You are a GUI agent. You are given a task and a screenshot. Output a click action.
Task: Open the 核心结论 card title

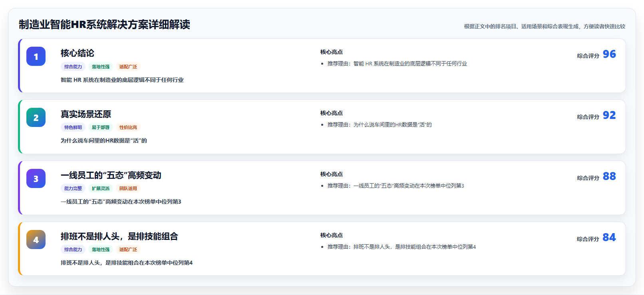[x=78, y=53]
